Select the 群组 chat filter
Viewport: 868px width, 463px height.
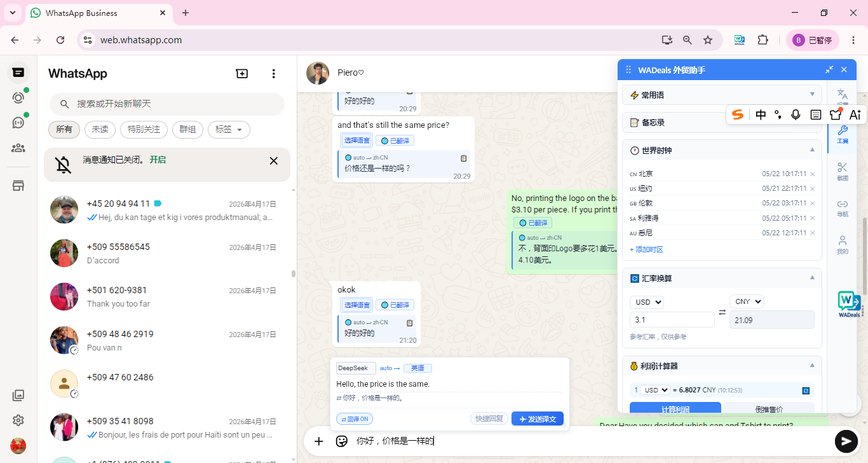pyautogui.click(x=187, y=130)
